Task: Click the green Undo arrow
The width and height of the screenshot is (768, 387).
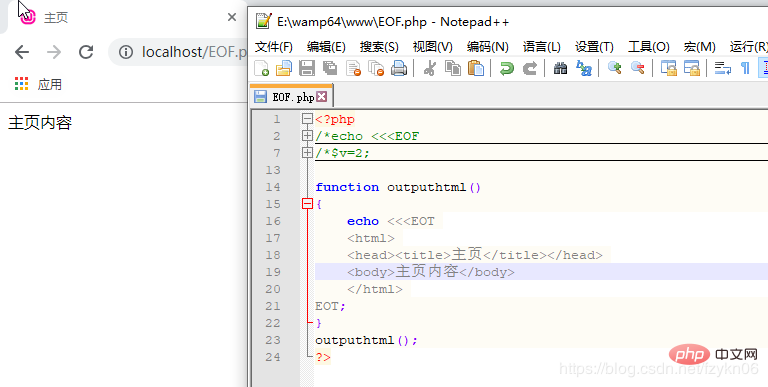Action: click(x=506, y=68)
